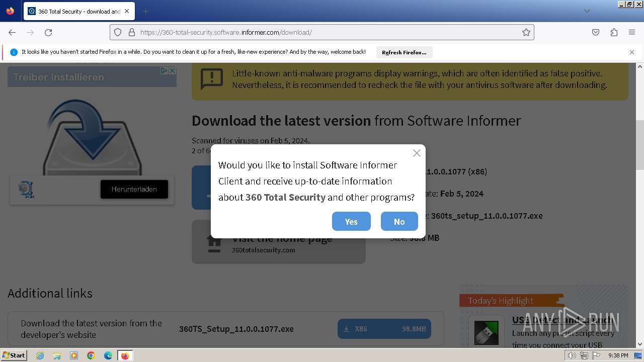644x362 pixels.
Task: Bookmark this page with the star icon
Action: 526,32
